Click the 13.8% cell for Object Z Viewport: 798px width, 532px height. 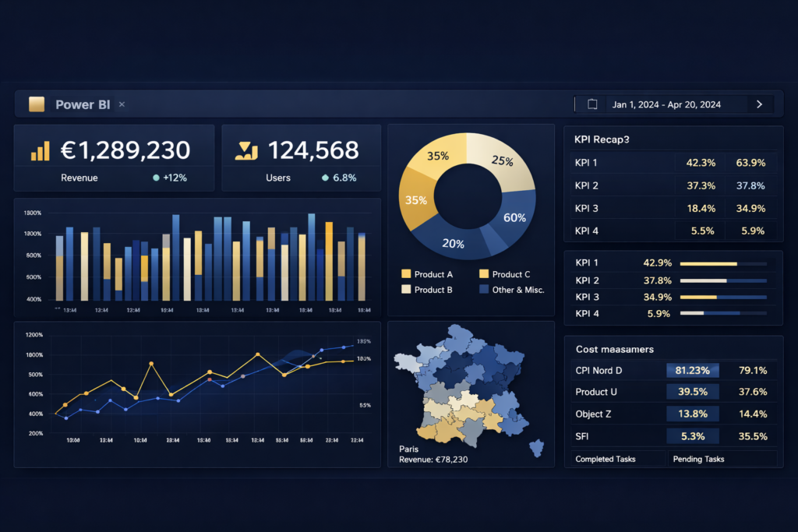coord(693,414)
